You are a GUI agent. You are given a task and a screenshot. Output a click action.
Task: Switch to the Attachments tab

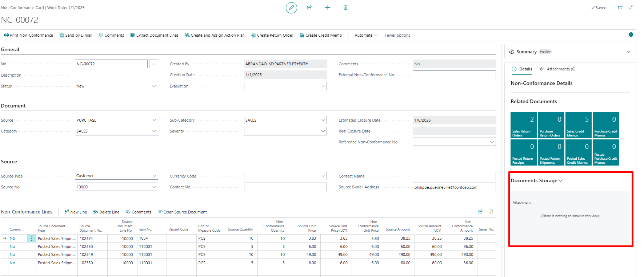click(x=557, y=69)
